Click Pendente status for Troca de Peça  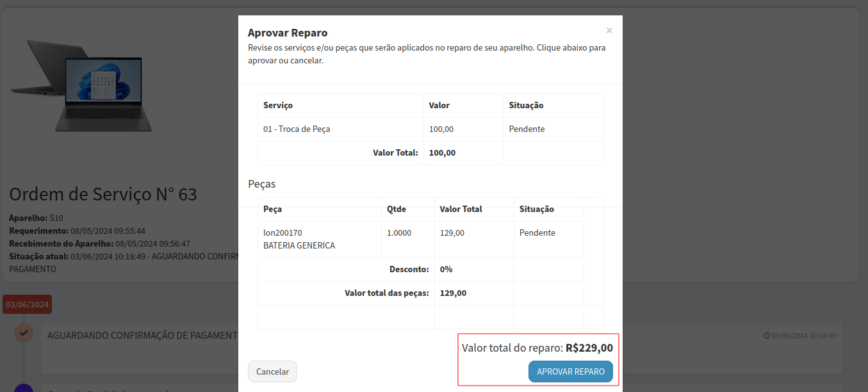527,129
